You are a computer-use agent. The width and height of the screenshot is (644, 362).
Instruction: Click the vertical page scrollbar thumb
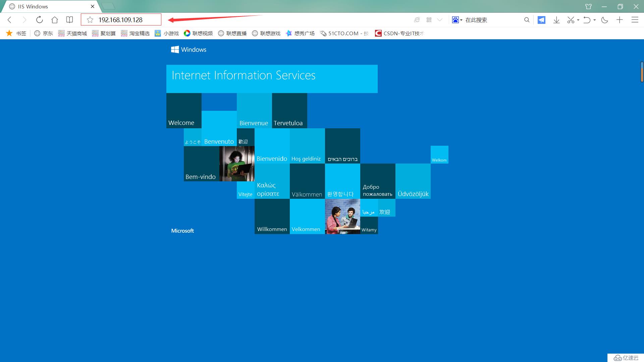pyautogui.click(x=642, y=72)
